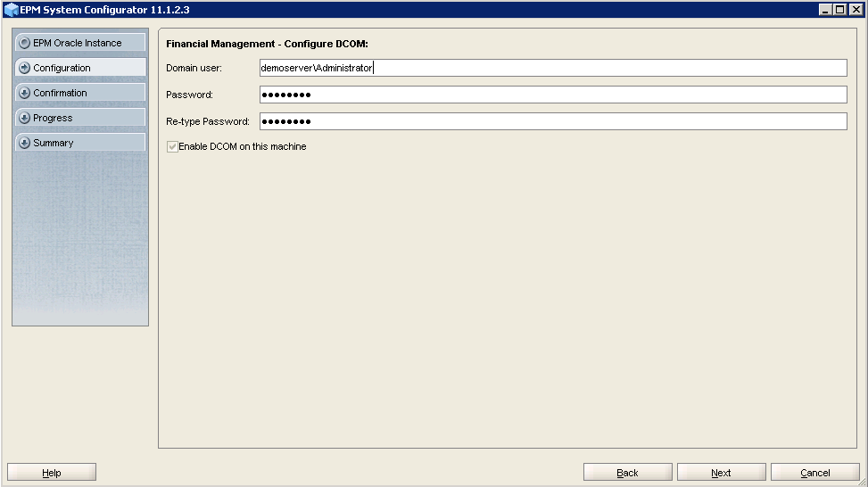Screen dimensions: 868x487
Task: Select the Summary step label
Action: tap(54, 143)
